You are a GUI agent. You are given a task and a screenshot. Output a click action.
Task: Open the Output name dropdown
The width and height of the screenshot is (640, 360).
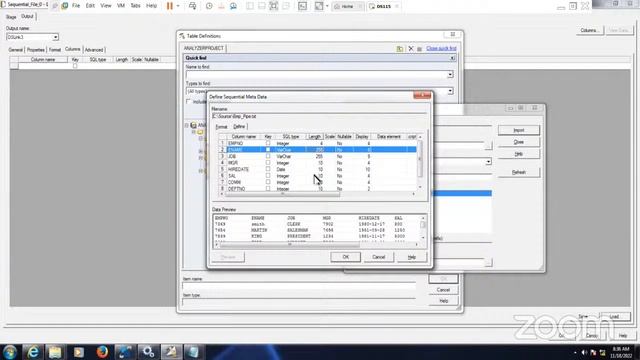[56, 37]
